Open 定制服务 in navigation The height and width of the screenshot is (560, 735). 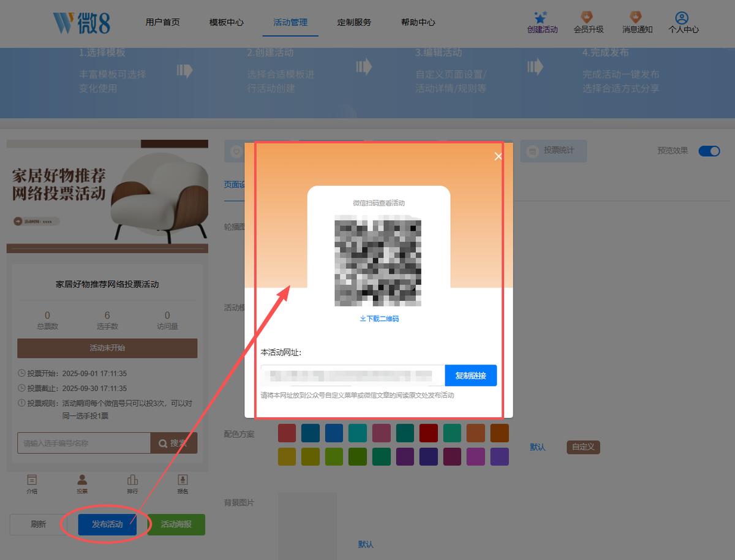point(354,22)
